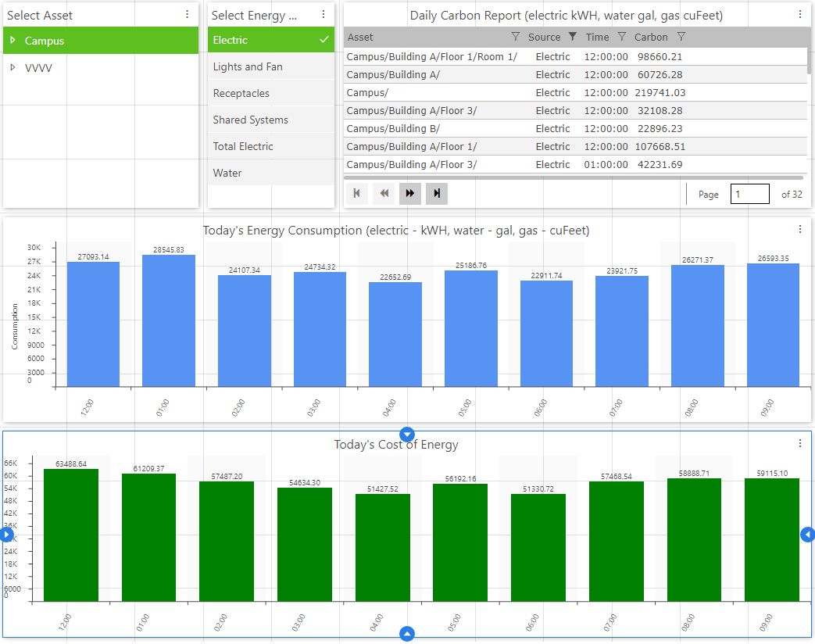Click the bottom blue handle of Cost chart
The height and width of the screenshot is (644, 815).
[x=407, y=634]
